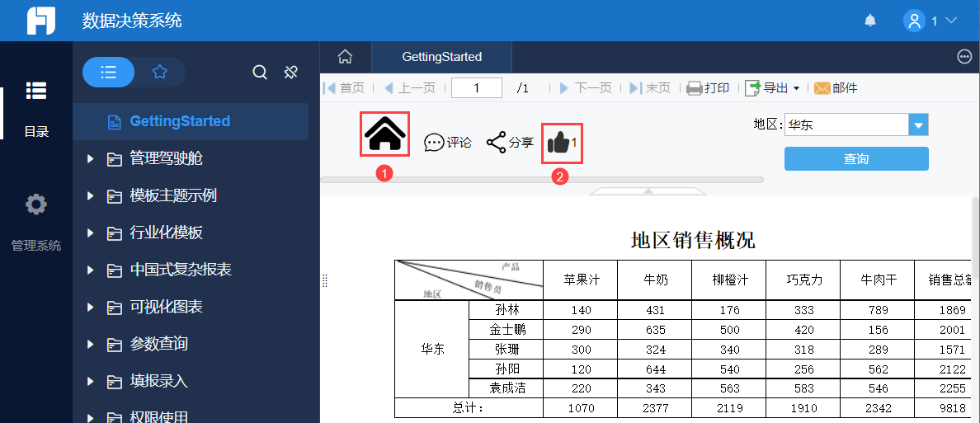
Task: Click the 邮件 email button
Action: click(836, 88)
